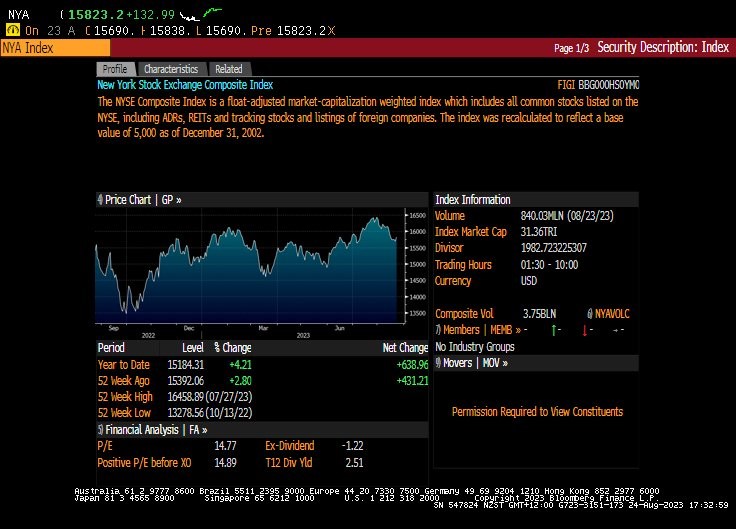736x529 pixels.
Task: Click the No Industry Groups text
Action: click(475, 347)
